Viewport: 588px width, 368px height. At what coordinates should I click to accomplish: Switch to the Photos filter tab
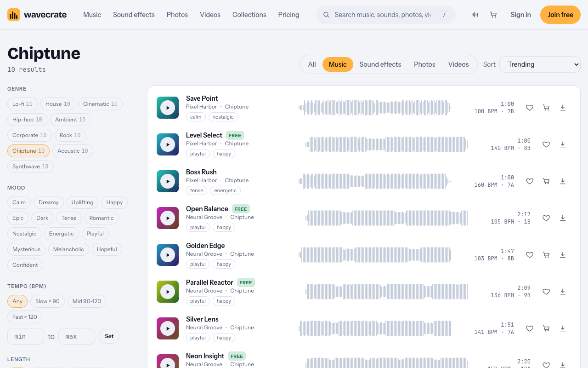[424, 64]
